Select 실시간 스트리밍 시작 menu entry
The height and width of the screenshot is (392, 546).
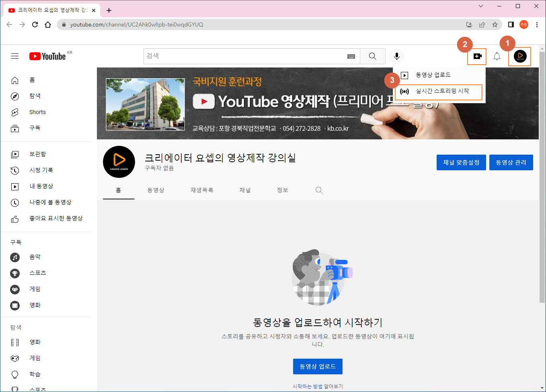point(439,91)
